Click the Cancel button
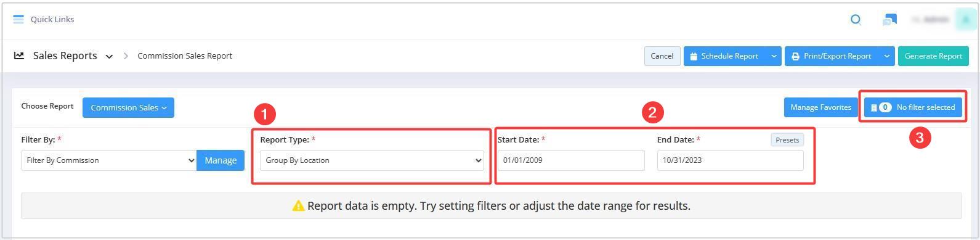 click(662, 56)
